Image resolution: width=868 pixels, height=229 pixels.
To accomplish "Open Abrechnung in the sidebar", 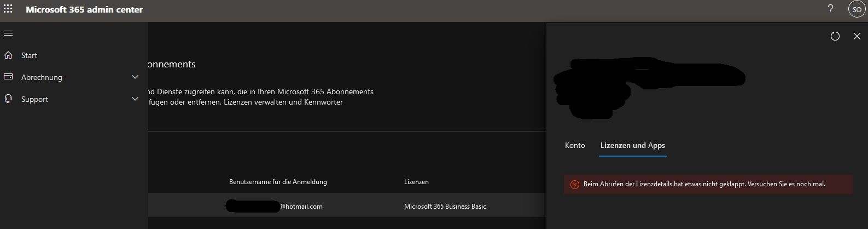I will point(42,77).
